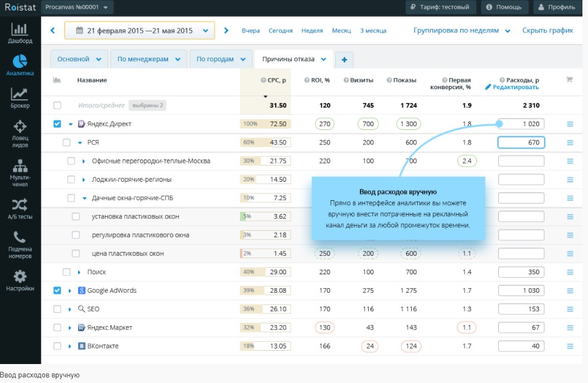
Task: Open Настройки gear in the sidebar
Action: point(20,280)
